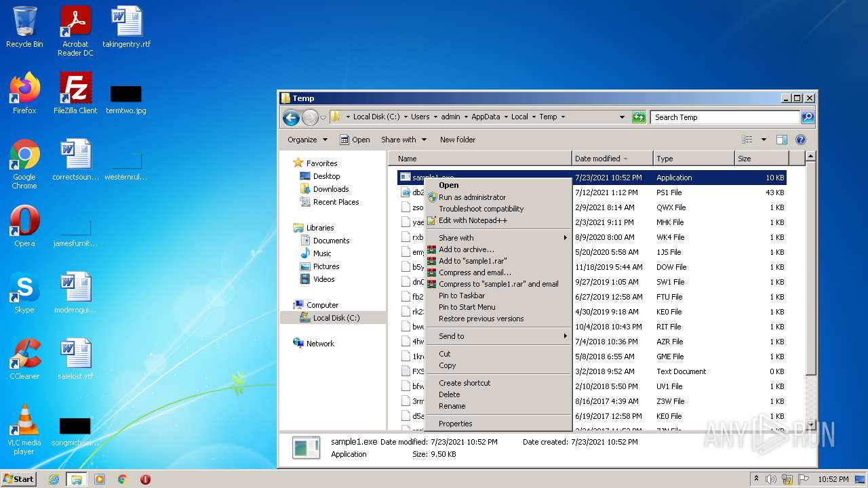868x488 pixels.
Task: Expand the Organize dropdown menu
Action: click(x=307, y=140)
